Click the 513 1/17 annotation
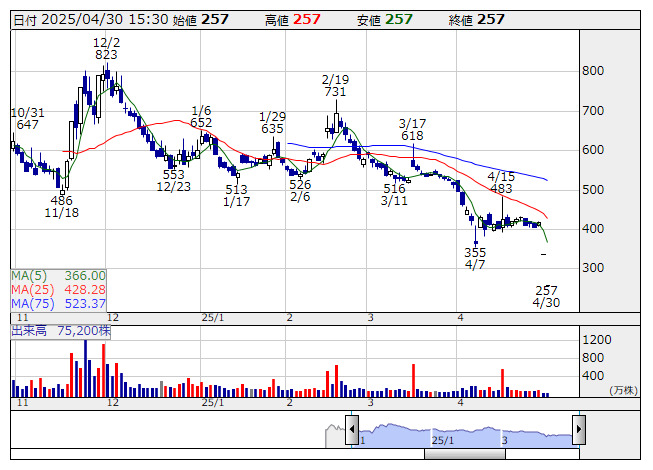Viewport: 653px width, 470px height. point(237,196)
